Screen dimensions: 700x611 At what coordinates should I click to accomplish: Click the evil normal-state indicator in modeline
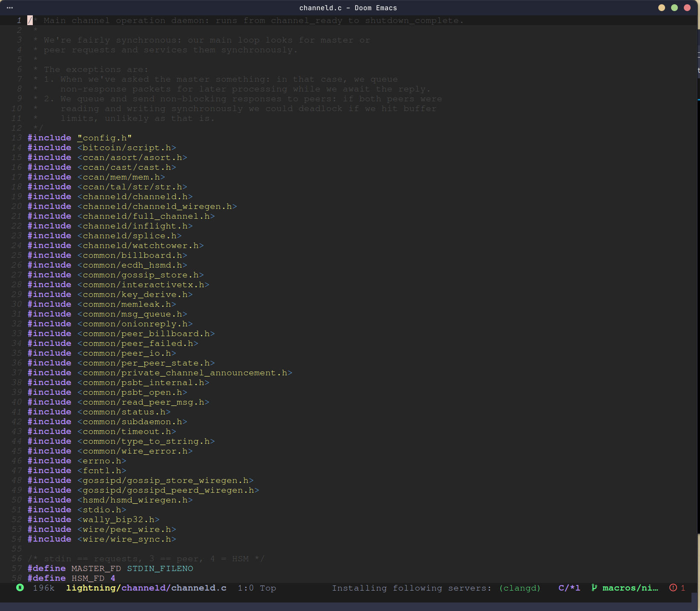click(20, 588)
